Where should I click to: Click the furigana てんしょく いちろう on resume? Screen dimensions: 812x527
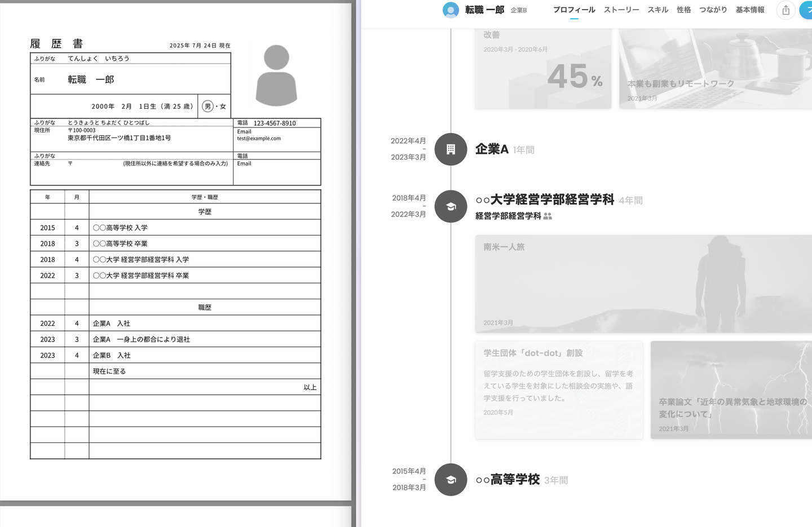[99, 59]
